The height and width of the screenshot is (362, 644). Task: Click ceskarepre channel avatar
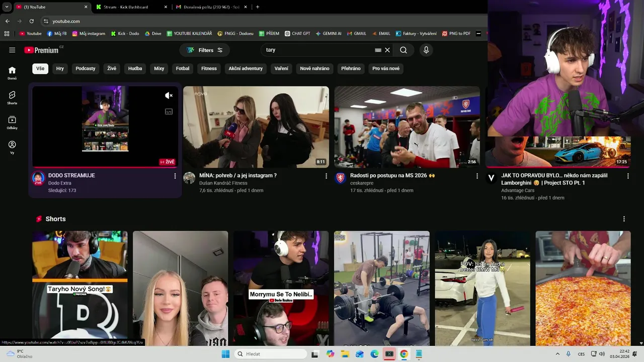click(x=340, y=178)
